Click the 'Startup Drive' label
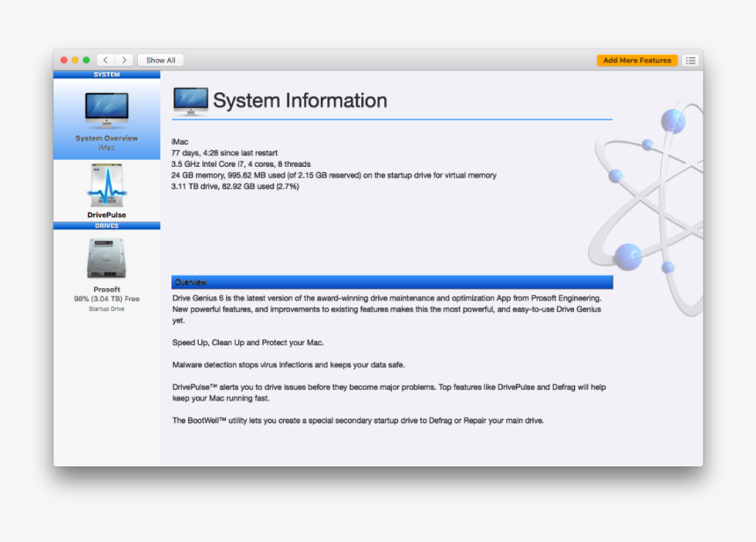Image resolution: width=756 pixels, height=542 pixels. [x=106, y=309]
